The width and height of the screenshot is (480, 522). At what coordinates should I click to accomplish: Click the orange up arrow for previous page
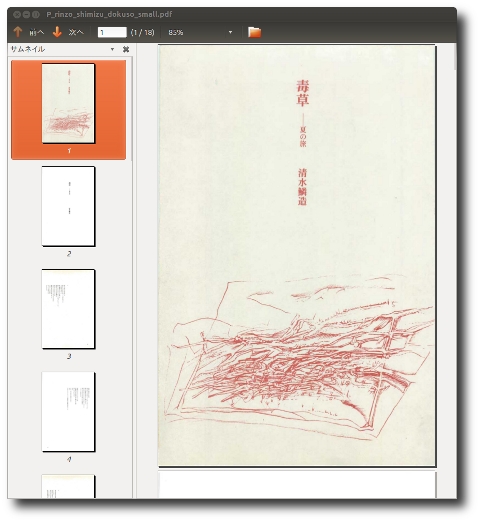pos(18,32)
